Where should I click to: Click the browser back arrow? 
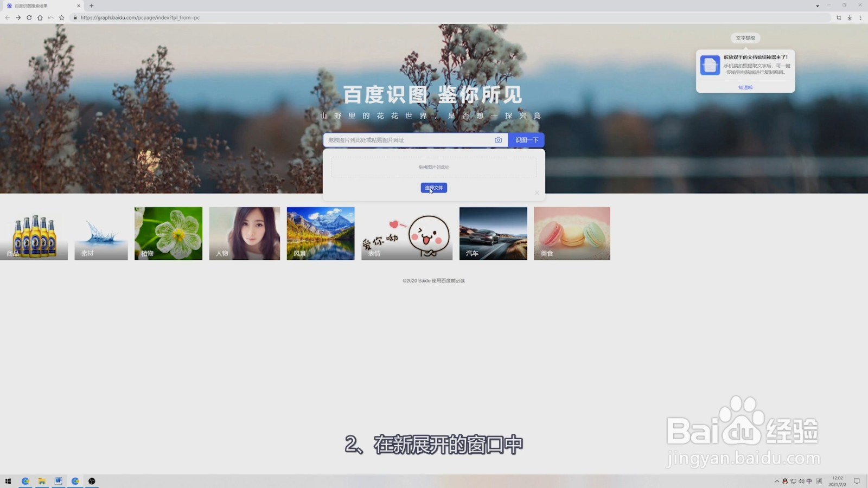pyautogui.click(x=7, y=17)
